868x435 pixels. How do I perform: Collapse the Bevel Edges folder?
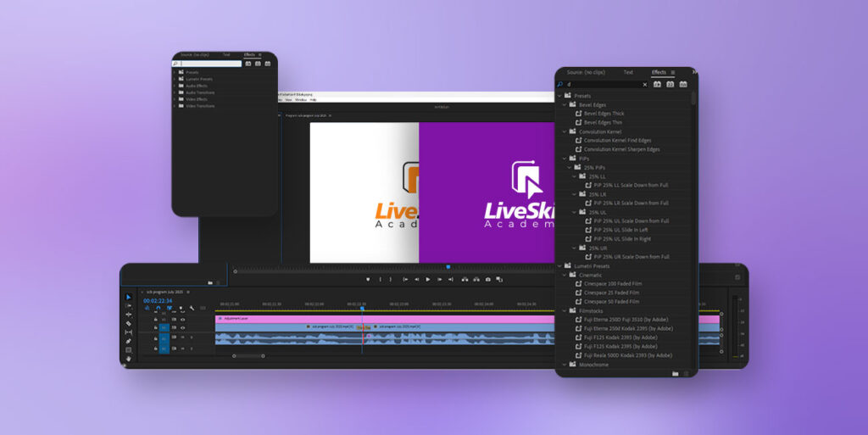[x=565, y=104]
